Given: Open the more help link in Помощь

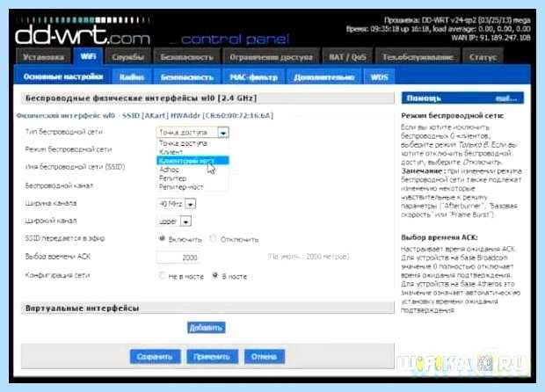Looking at the screenshot, I should (505, 98).
